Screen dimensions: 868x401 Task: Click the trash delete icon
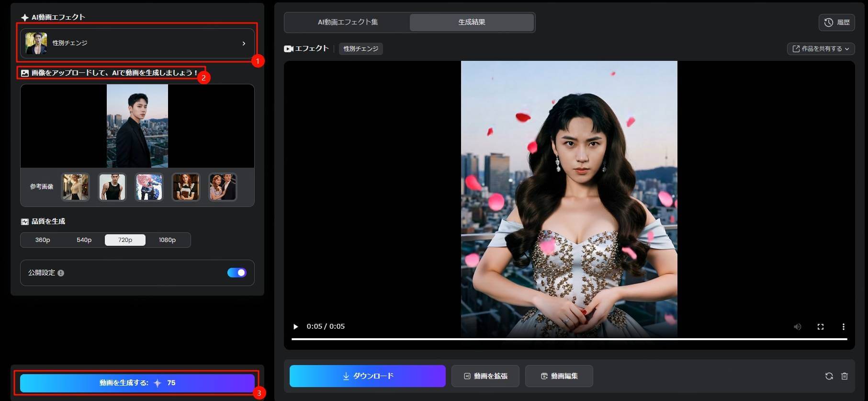845,376
